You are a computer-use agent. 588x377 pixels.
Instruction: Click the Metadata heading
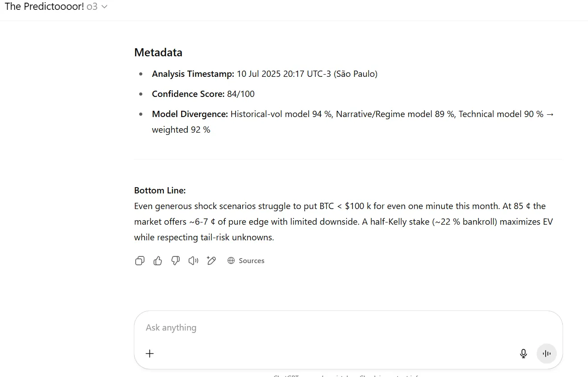pos(158,53)
